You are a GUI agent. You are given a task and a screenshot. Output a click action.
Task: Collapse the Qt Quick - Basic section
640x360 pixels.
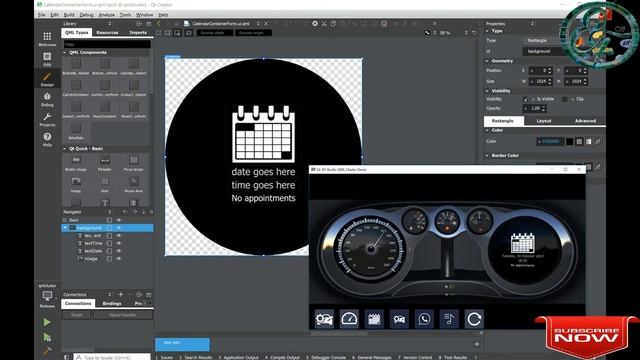[x=65, y=149]
